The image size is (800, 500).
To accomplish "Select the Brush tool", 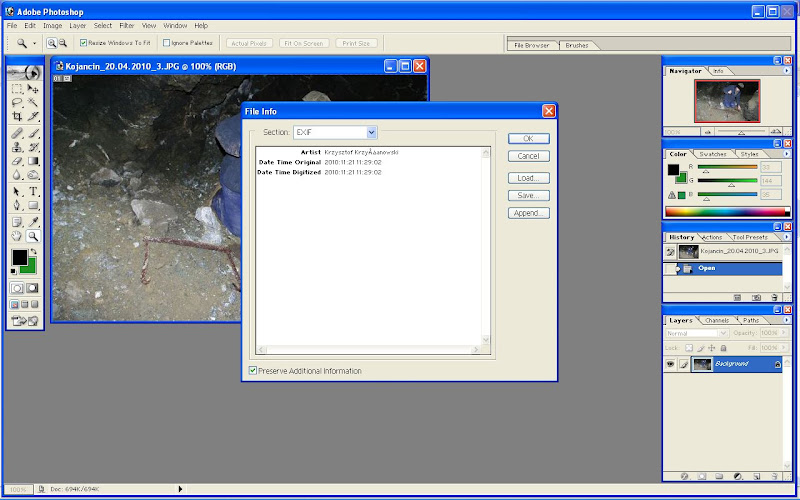I will [x=33, y=134].
